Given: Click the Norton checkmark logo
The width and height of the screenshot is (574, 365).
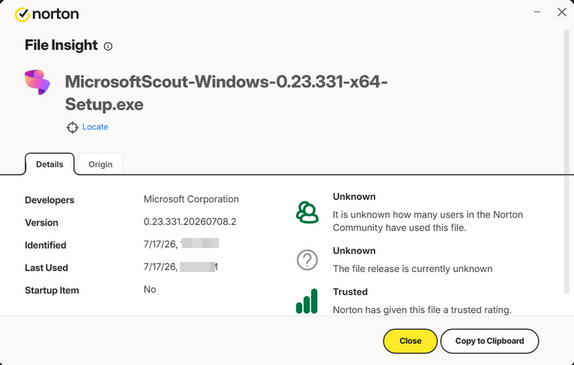Looking at the screenshot, I should click(22, 15).
